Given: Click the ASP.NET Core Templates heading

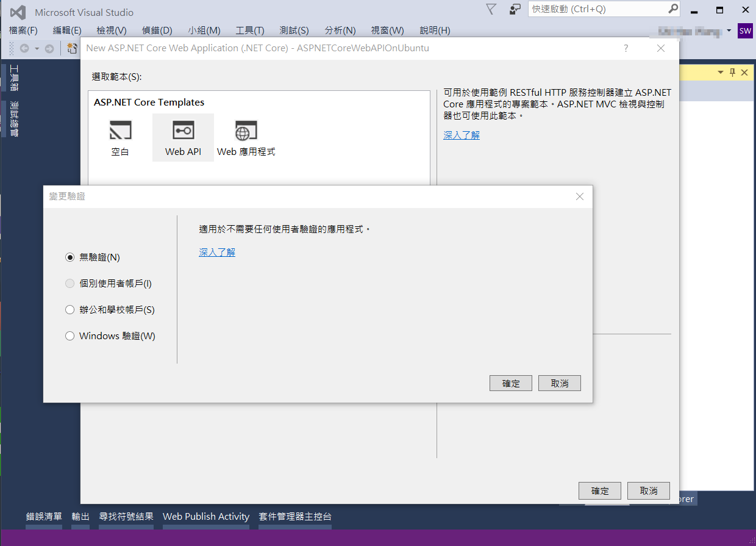Looking at the screenshot, I should (x=149, y=102).
